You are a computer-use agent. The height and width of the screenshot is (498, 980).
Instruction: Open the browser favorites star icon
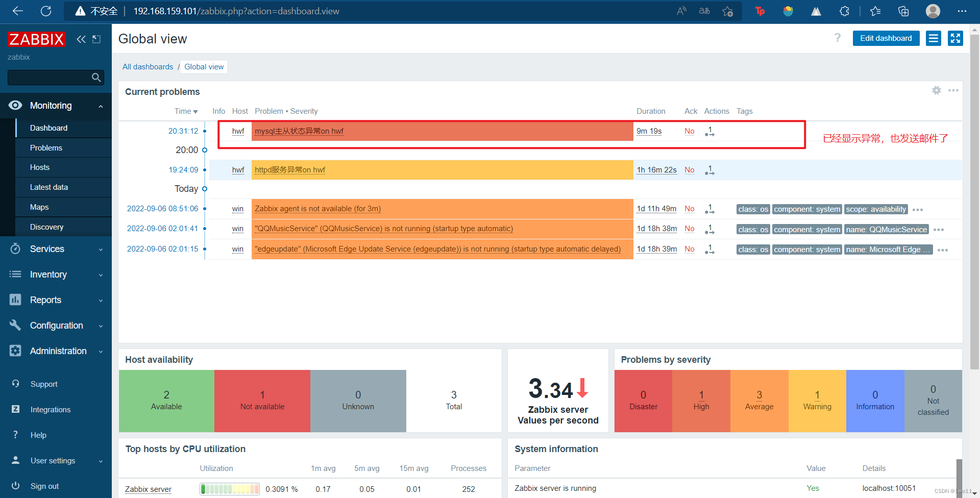[x=727, y=11]
